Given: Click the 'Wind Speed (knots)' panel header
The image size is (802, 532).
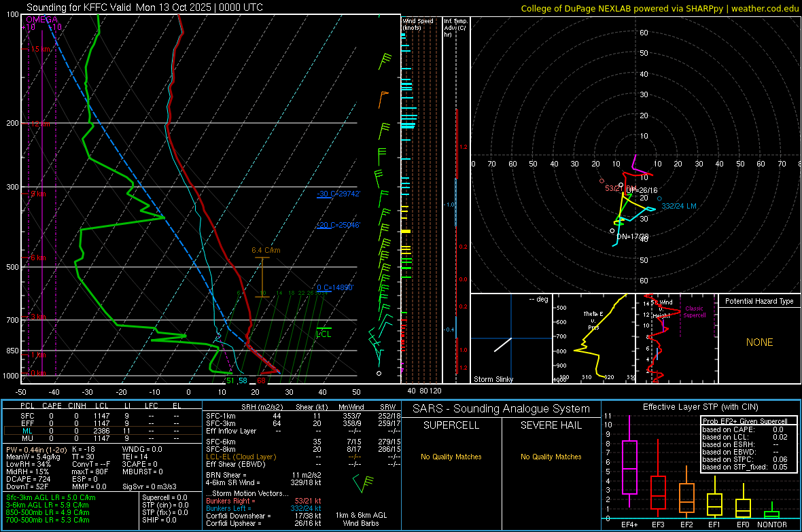Looking at the screenshot, I should 418,24.
